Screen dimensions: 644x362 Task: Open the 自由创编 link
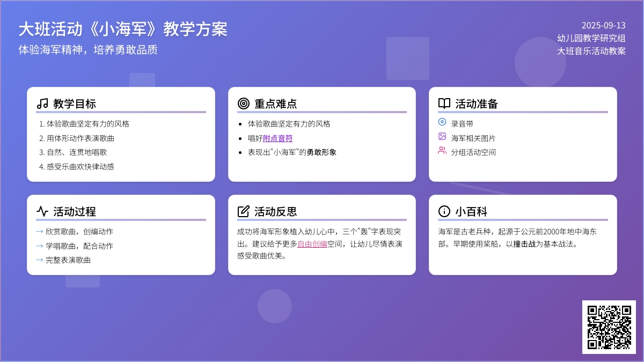pos(312,244)
